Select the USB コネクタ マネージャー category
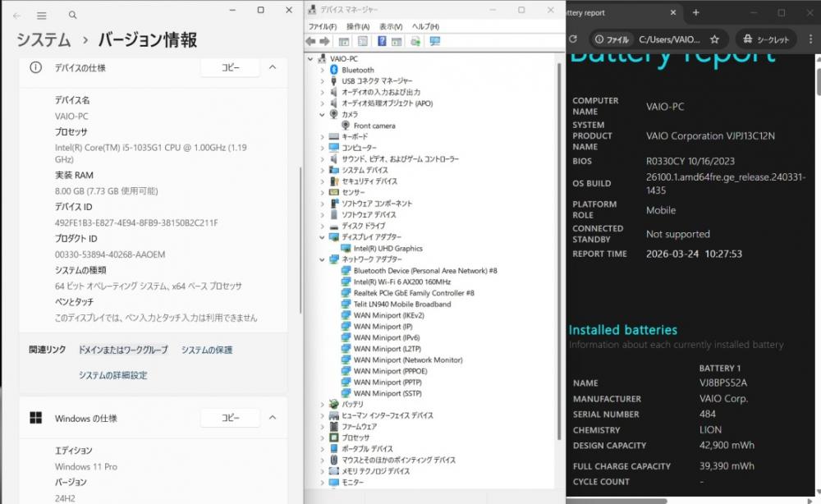The width and height of the screenshot is (821, 504). [x=377, y=81]
